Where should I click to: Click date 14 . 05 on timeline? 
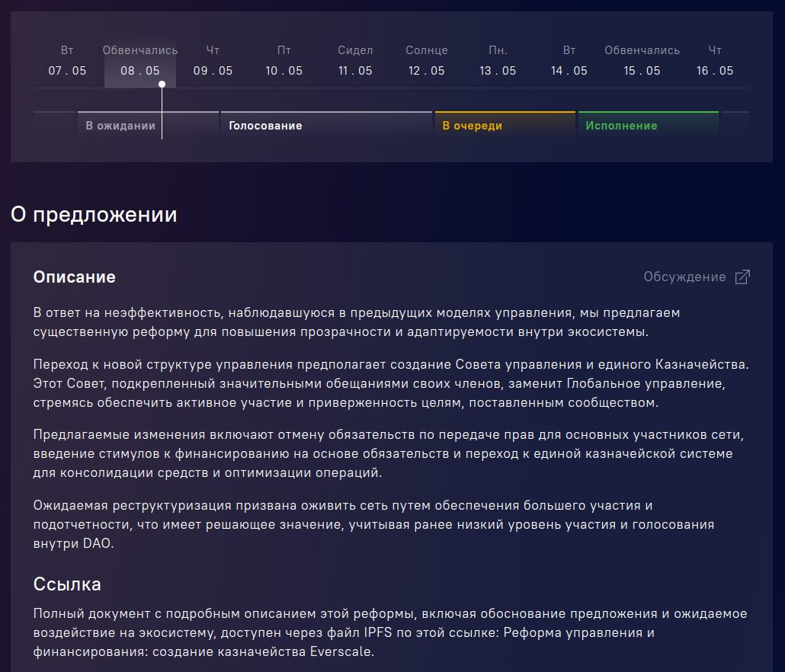[569, 71]
